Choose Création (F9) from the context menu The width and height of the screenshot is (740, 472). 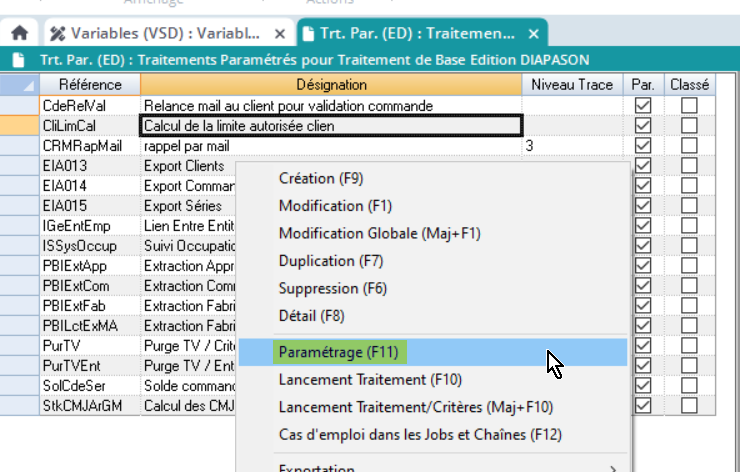tap(320, 179)
